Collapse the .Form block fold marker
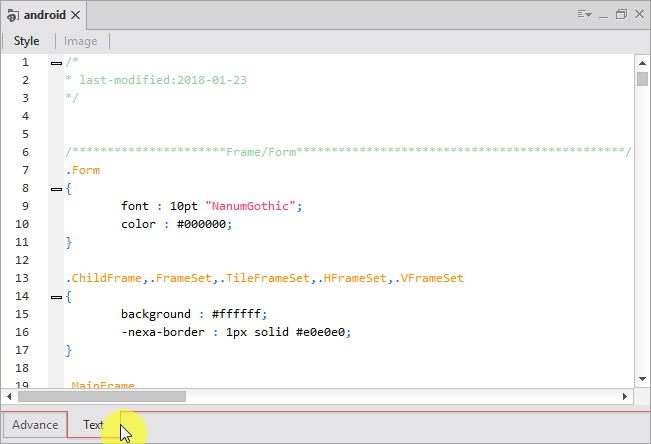Image resolution: width=651 pixels, height=444 pixels. tap(56, 189)
